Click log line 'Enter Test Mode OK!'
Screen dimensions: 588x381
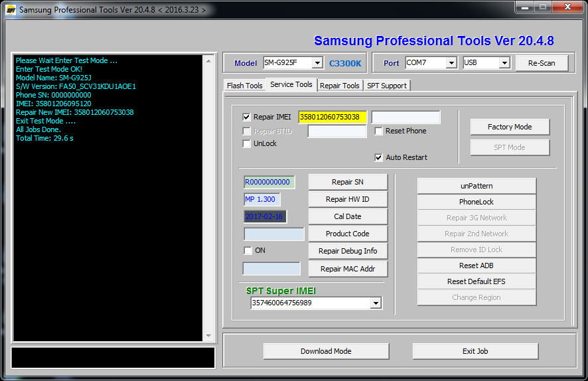[x=48, y=69]
